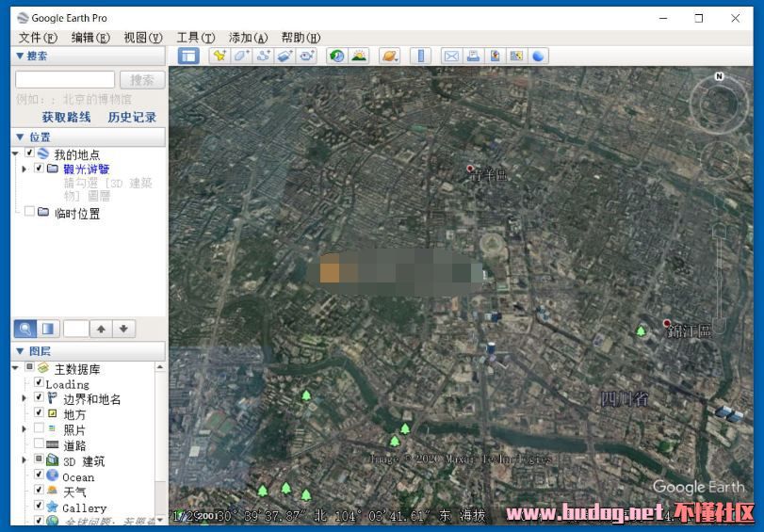Open the 添加(A) menu

tap(249, 38)
